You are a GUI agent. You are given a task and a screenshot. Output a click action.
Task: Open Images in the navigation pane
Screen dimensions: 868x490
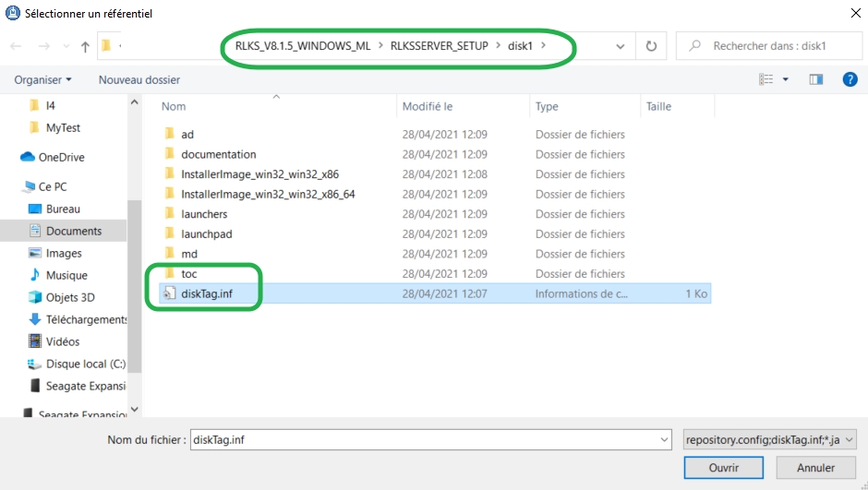(x=64, y=253)
